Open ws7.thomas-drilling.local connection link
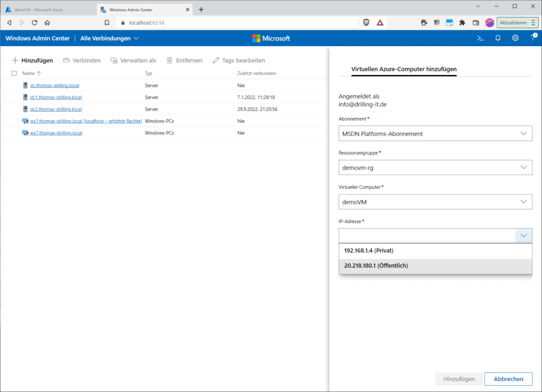The height and width of the screenshot is (392, 542). [56, 133]
